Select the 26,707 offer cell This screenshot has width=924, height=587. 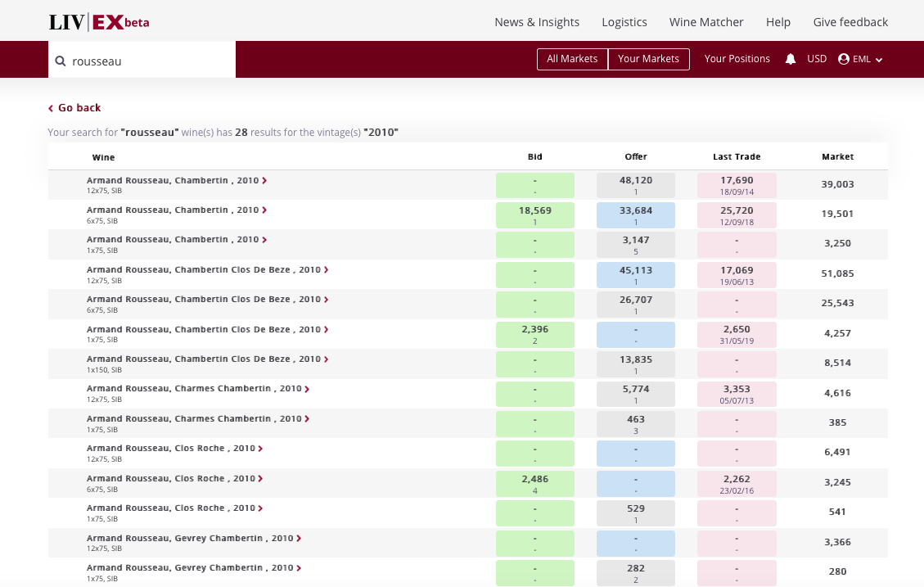click(636, 304)
